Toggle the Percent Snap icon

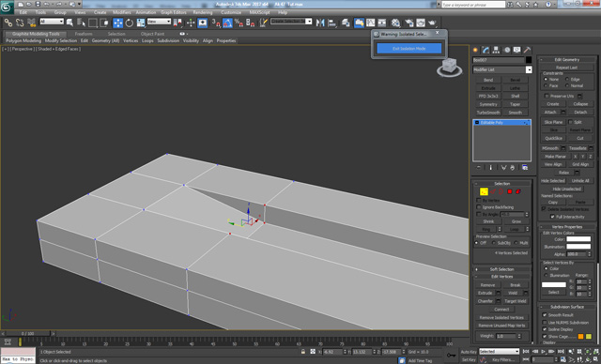pos(239,23)
